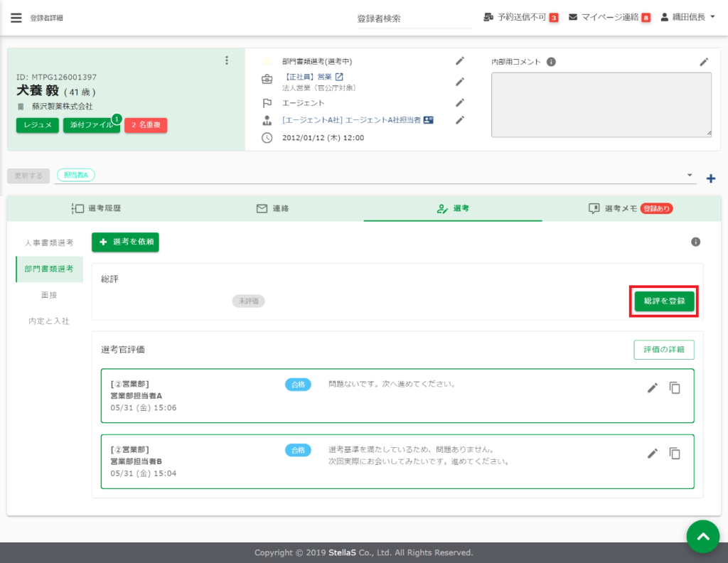Open the hamburger navigation menu
This screenshot has width=728, height=563.
16,18
